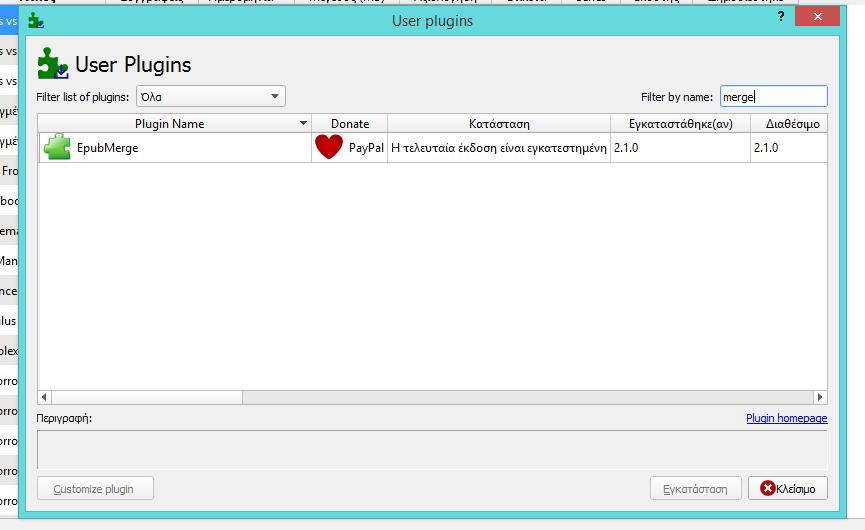Click the Donate column header

point(350,124)
